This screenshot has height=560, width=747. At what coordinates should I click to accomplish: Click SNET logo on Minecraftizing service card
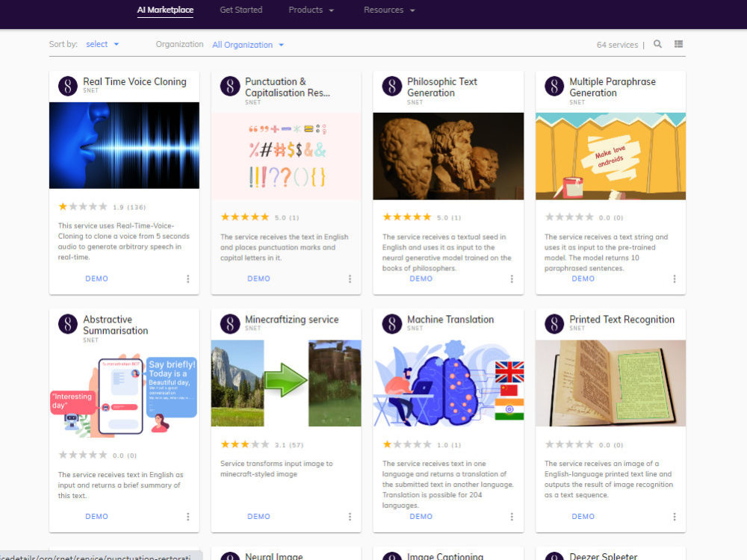click(230, 324)
